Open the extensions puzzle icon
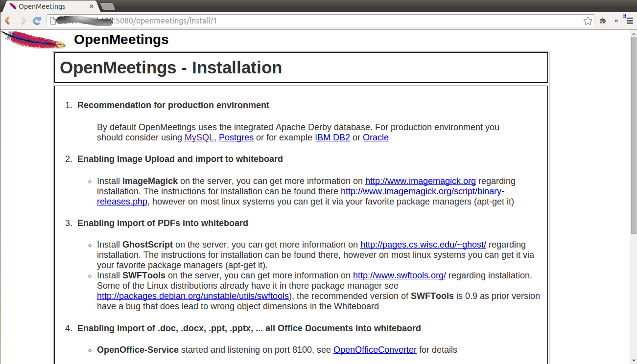Screen dimensions: 637x364 click(603, 21)
